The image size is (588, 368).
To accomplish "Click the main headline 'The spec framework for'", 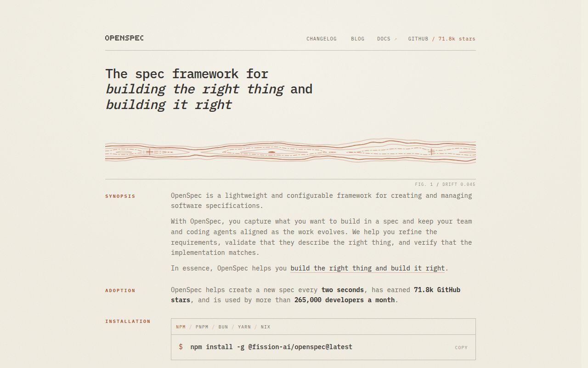I will pos(187,74).
